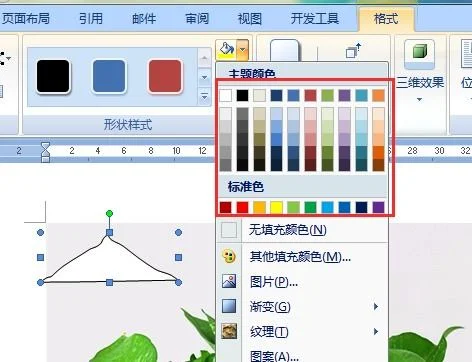Screen dimensions: 472x362
Task: Pick theme purple swatch in top row
Action: [345, 95]
